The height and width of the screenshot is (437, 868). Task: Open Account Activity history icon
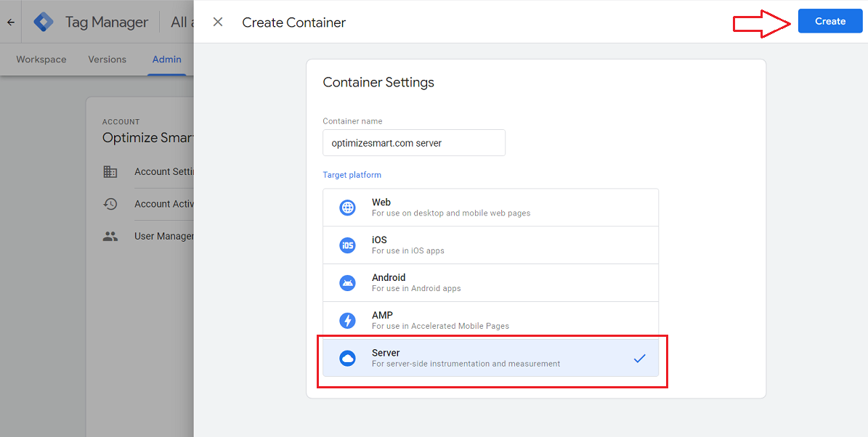pyautogui.click(x=110, y=204)
